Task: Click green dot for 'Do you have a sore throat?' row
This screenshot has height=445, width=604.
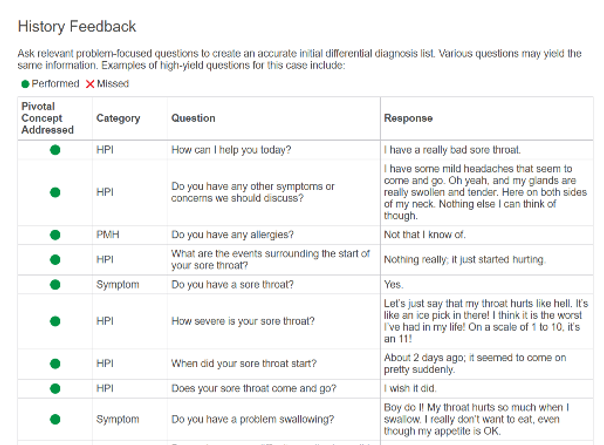Action: (55, 285)
